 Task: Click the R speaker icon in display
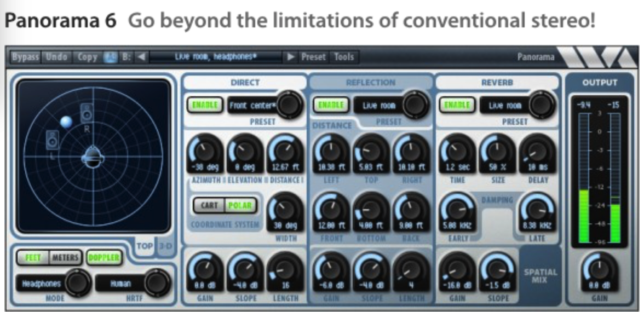(x=87, y=113)
